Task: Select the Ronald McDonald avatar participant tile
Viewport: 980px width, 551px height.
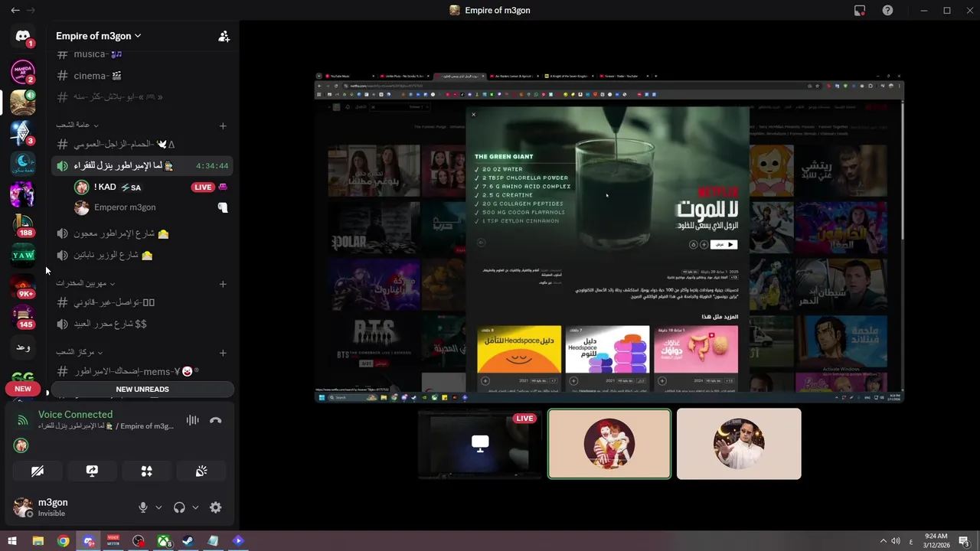Action: coord(609,444)
